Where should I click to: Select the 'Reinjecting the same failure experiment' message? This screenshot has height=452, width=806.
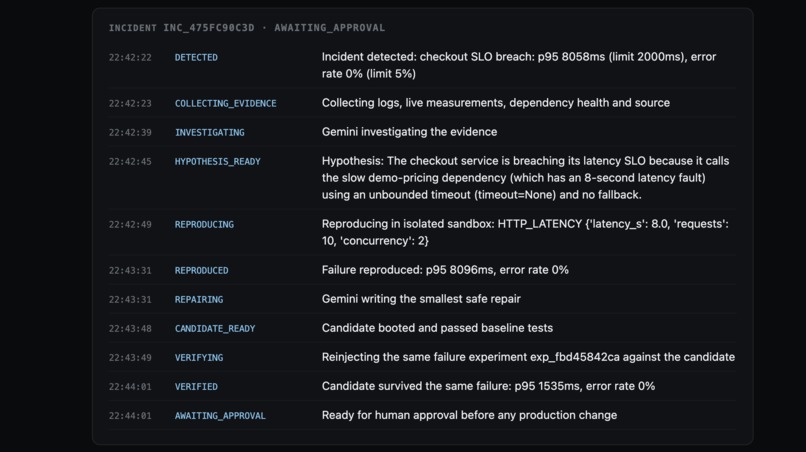[528, 357]
